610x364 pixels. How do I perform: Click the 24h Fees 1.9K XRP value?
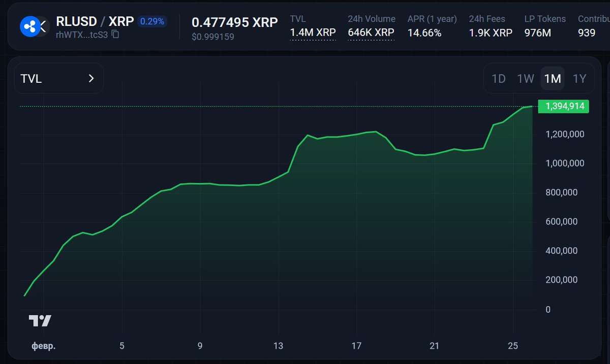491,33
